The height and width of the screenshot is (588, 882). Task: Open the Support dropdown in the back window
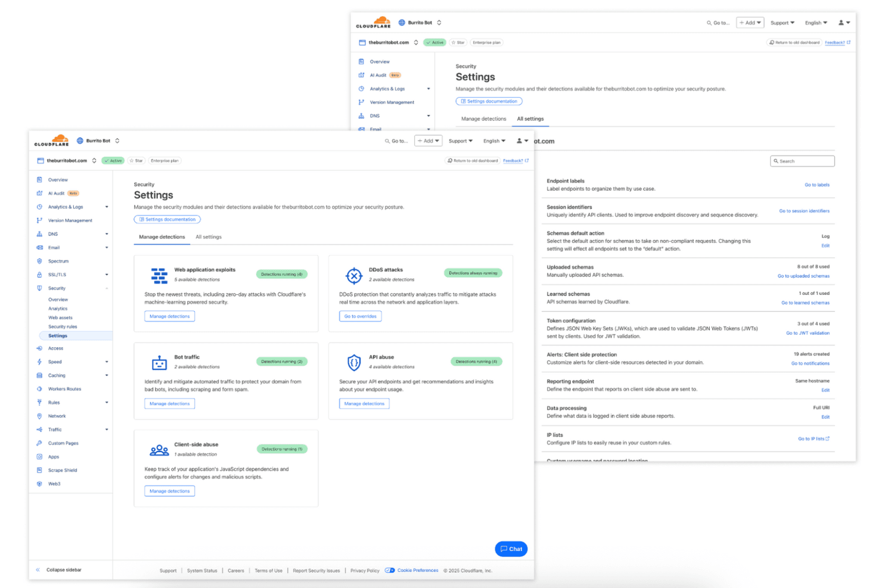(782, 23)
